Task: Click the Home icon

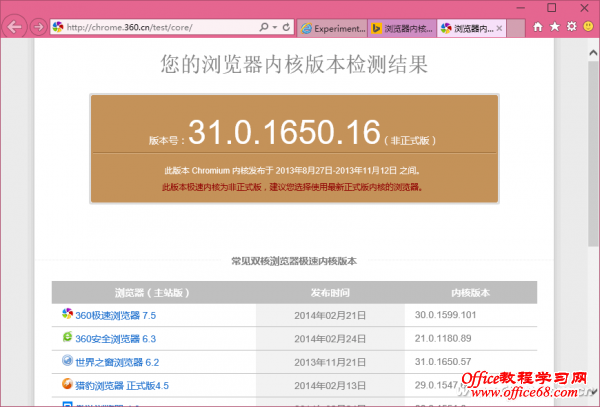Action: click(538, 27)
